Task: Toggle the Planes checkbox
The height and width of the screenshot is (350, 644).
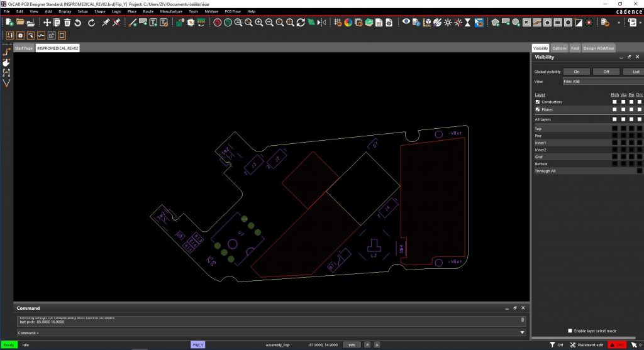Action: coord(538,110)
